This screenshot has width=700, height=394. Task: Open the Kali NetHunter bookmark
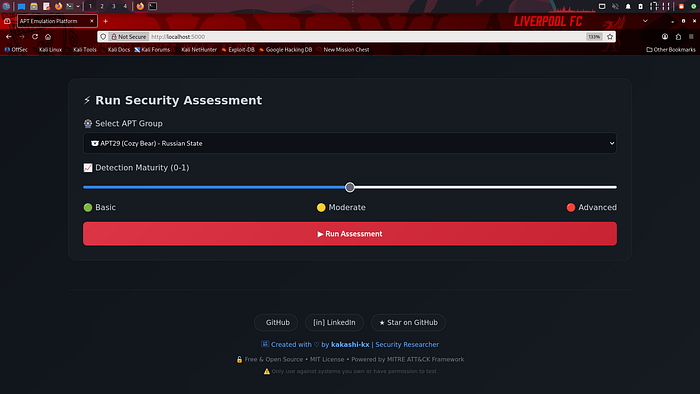click(196, 50)
